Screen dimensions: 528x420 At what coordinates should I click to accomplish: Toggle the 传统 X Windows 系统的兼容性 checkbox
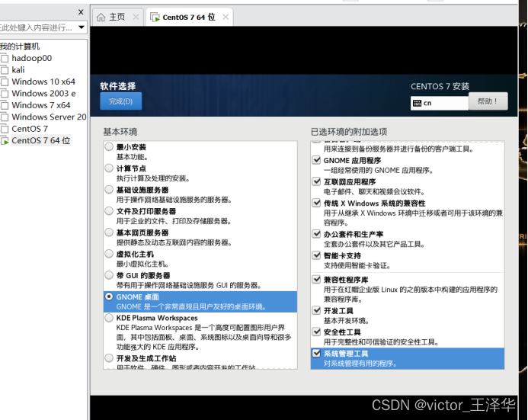pyautogui.click(x=316, y=203)
